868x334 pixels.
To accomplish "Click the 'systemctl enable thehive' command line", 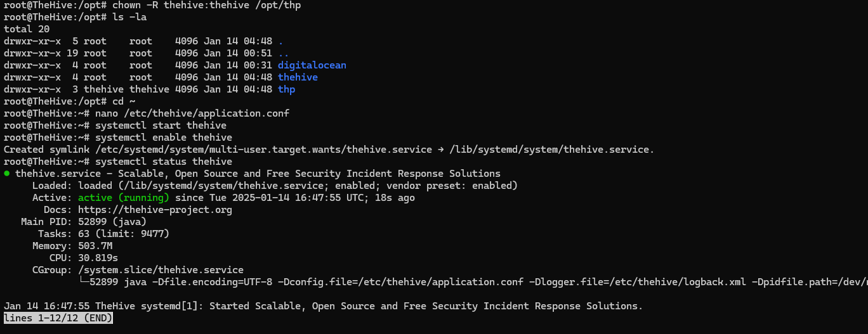I will coord(163,138).
